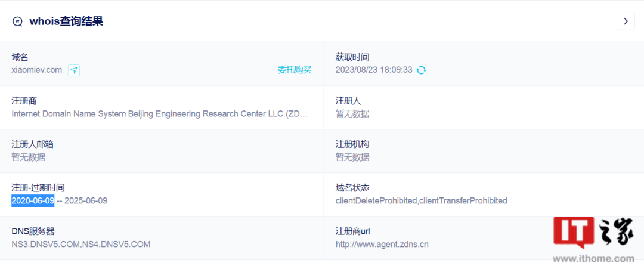
Task: Click the expiry date 2025-06-09
Action: tap(86, 201)
